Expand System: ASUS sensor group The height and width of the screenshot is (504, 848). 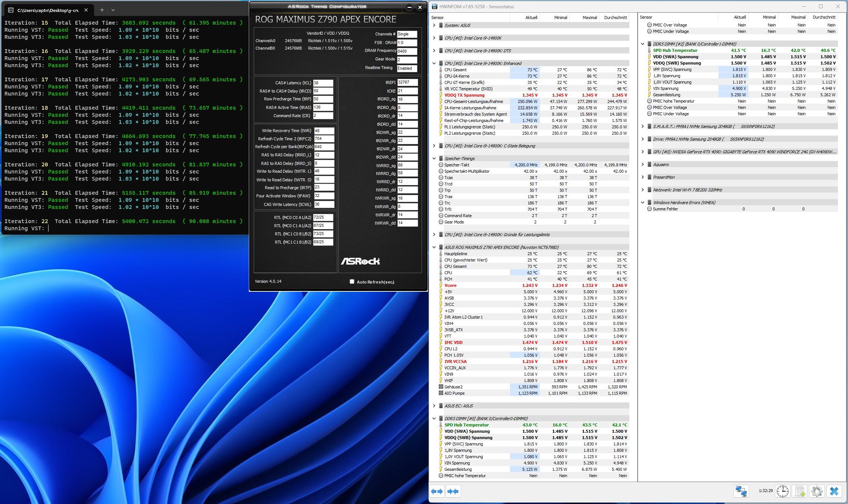(x=434, y=25)
